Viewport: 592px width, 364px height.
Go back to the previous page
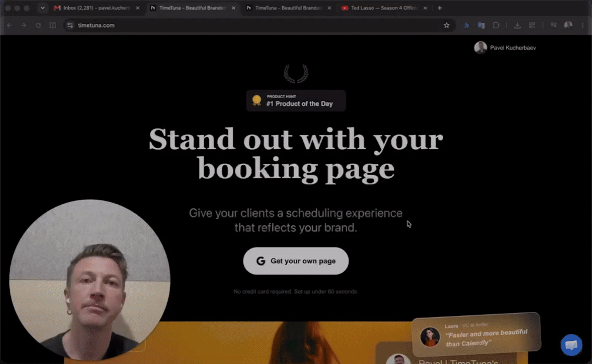(10, 26)
